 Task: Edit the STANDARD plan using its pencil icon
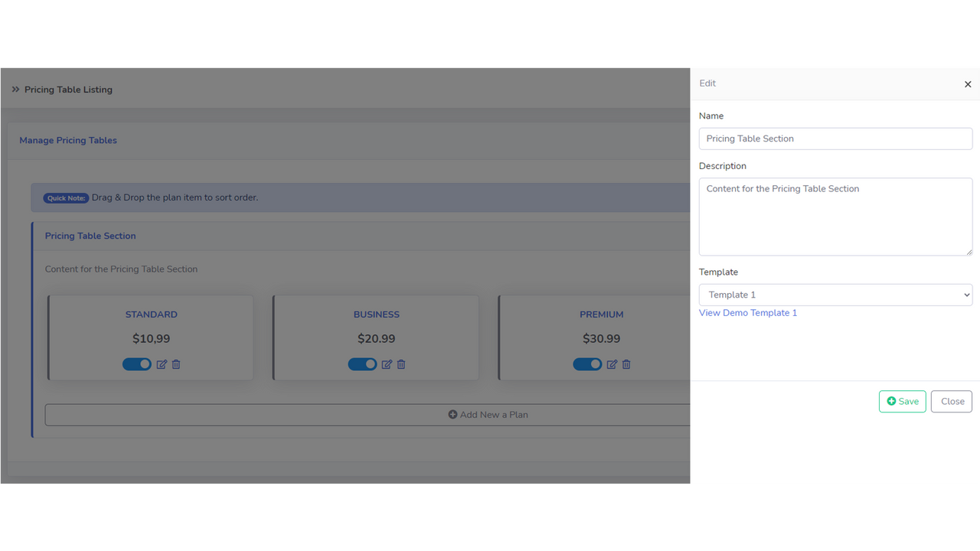[162, 364]
